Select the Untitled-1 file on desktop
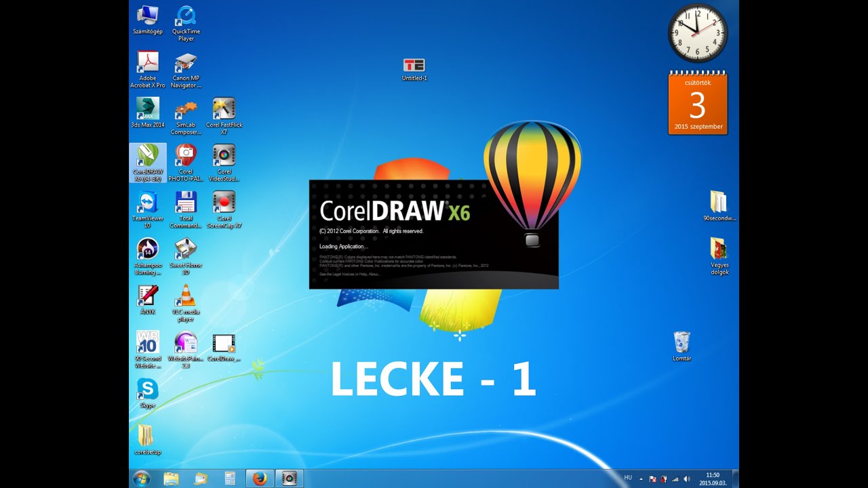The image size is (868, 488). [414, 66]
